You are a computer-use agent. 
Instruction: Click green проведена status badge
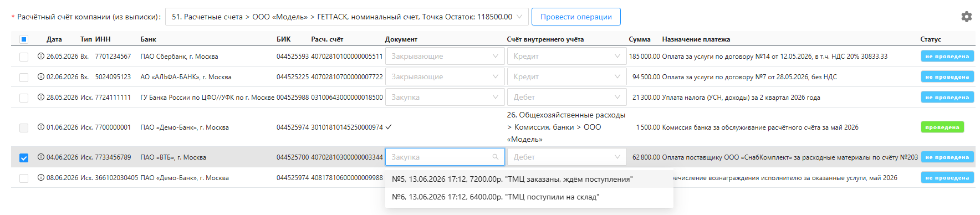pyautogui.click(x=942, y=127)
